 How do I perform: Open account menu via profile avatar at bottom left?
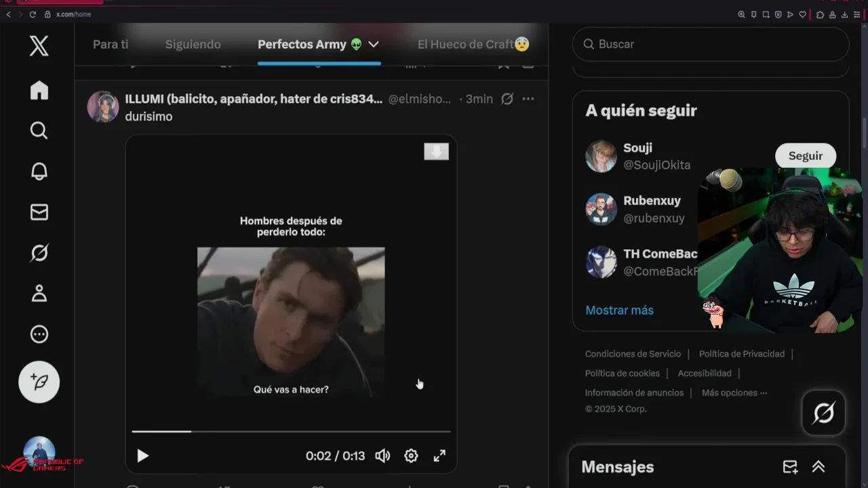pyautogui.click(x=39, y=451)
